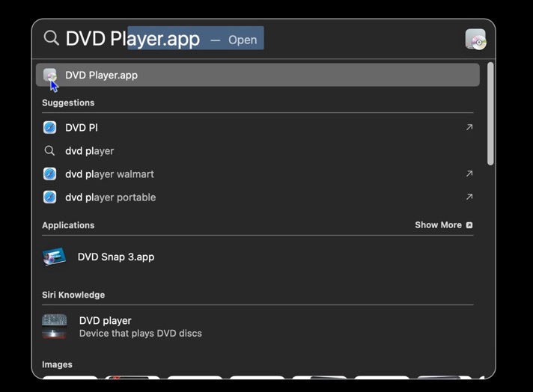The height and width of the screenshot is (392, 533).
Task: Open arrow for 'dvd player walmart'
Action: pos(469,174)
